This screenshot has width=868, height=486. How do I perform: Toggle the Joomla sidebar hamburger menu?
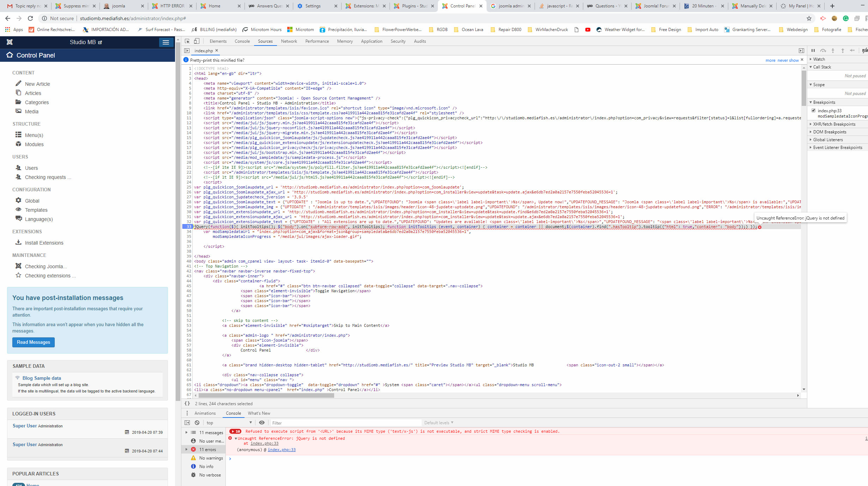(165, 42)
